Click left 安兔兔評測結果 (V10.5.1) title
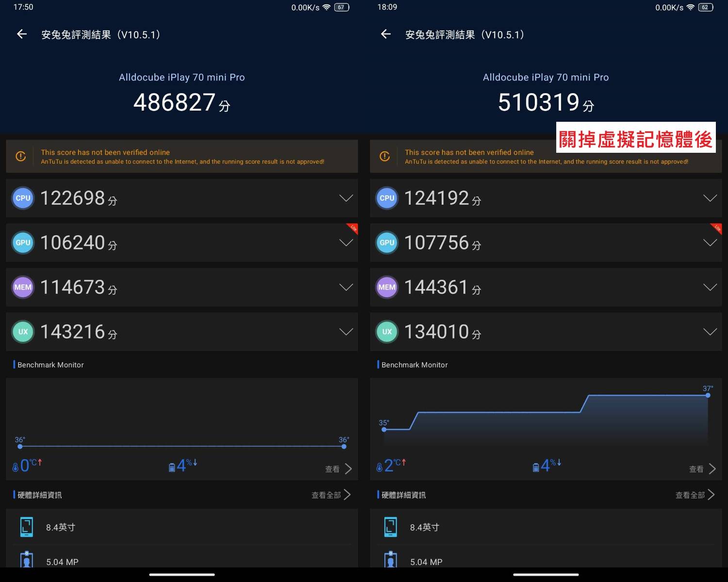The height and width of the screenshot is (582, 728). tap(101, 34)
